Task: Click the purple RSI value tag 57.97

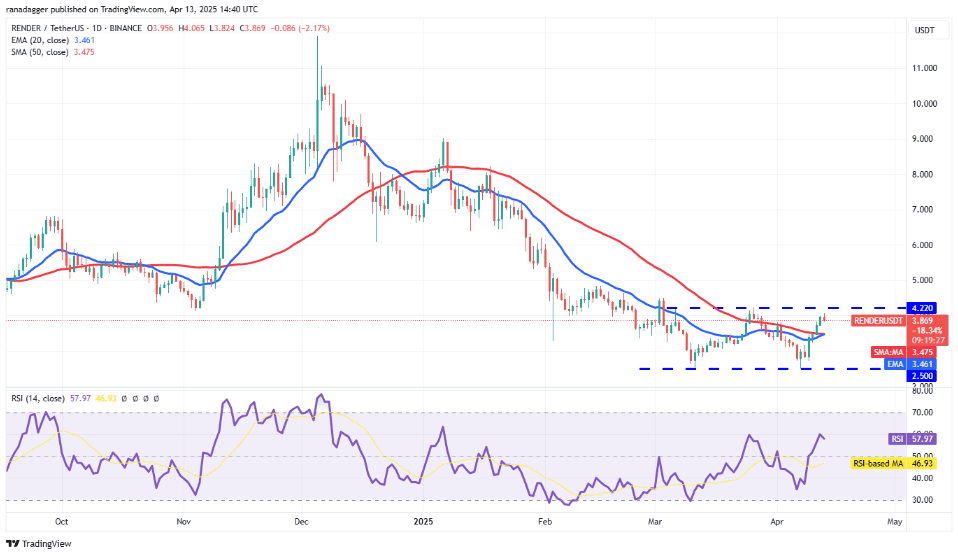Action: point(923,439)
